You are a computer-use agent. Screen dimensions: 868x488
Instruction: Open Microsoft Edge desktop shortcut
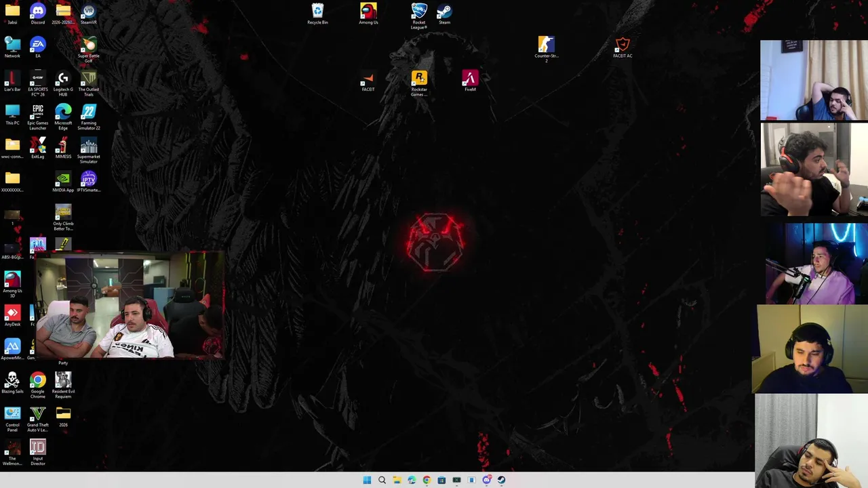click(63, 117)
